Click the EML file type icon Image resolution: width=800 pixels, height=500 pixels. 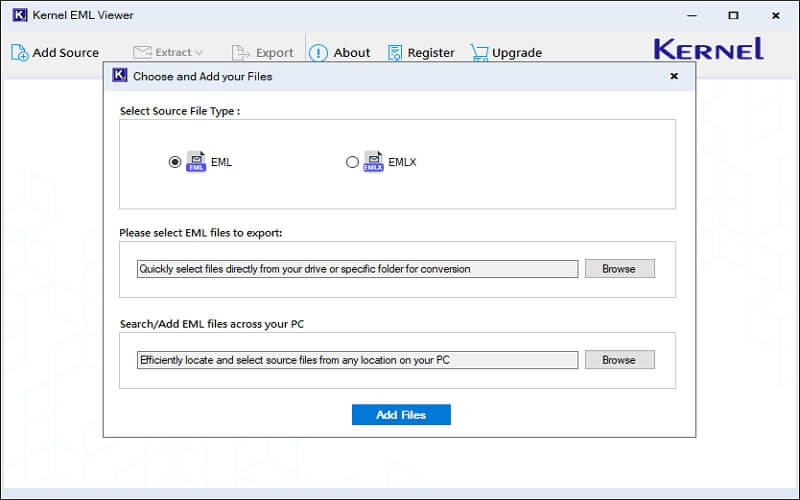point(196,161)
